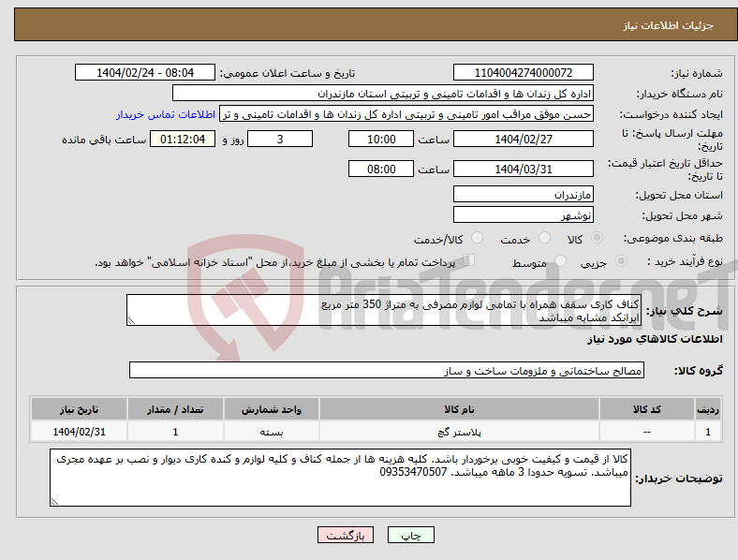Click the ردیف column header
This screenshot has height=560, width=738.
point(708,409)
